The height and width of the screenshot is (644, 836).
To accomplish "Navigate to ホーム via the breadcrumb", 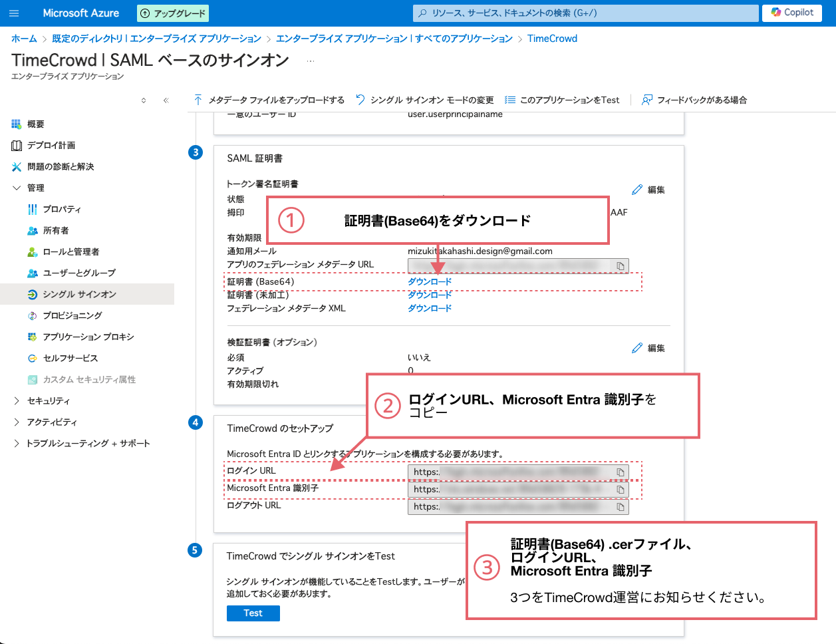I will pos(23,39).
